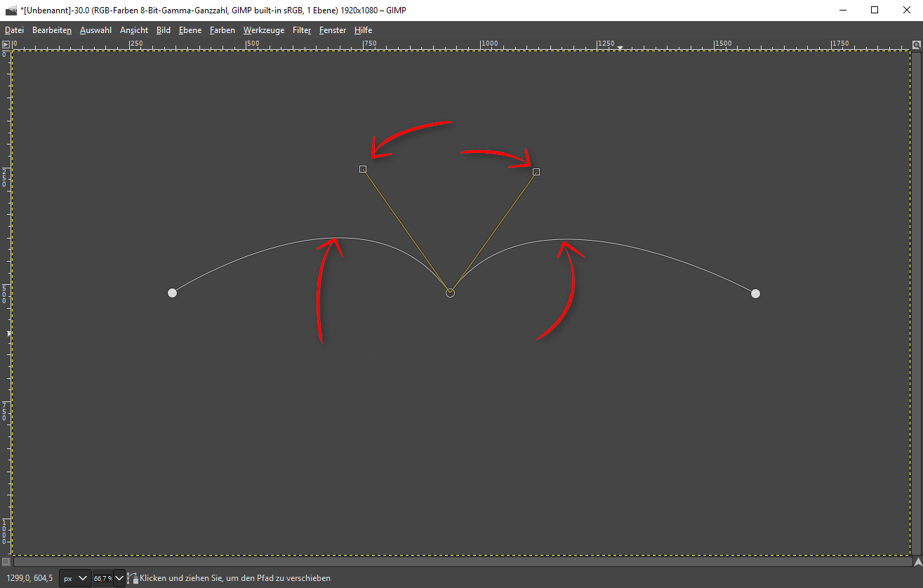
Task: Select the right path handle square
Action: [x=536, y=172]
